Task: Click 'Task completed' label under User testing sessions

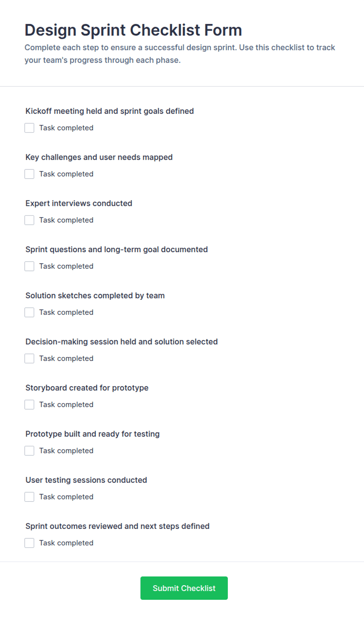Action: click(66, 497)
